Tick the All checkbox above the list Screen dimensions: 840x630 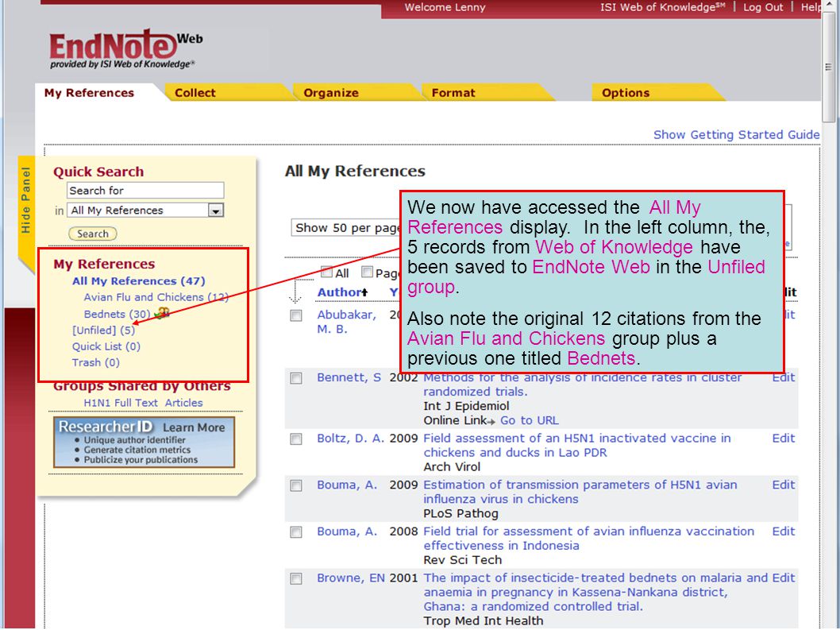coord(326,272)
